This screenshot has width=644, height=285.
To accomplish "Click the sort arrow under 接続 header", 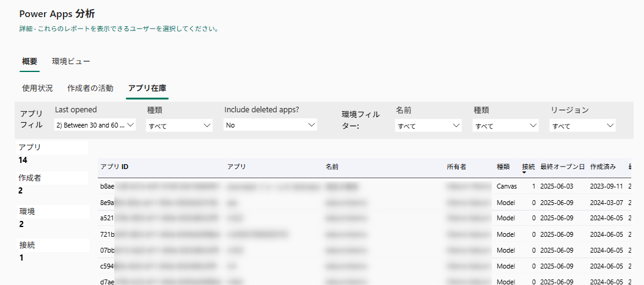I will [x=524, y=173].
